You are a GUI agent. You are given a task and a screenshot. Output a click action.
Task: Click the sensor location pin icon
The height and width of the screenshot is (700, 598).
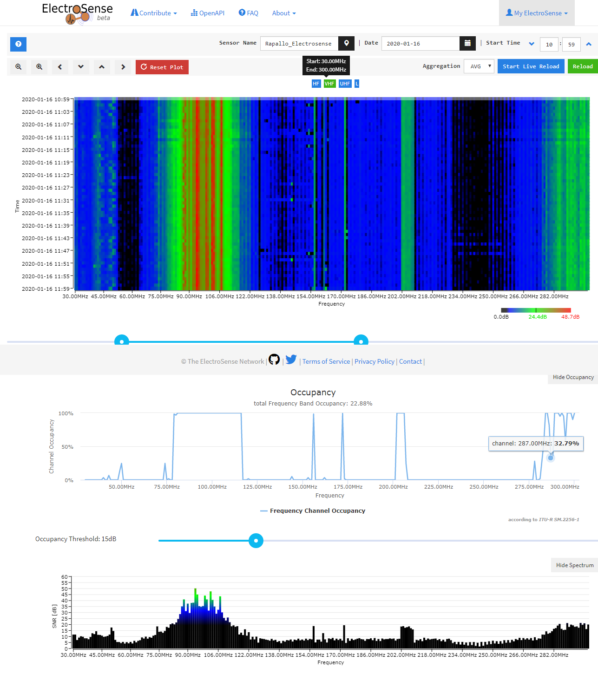pos(346,43)
